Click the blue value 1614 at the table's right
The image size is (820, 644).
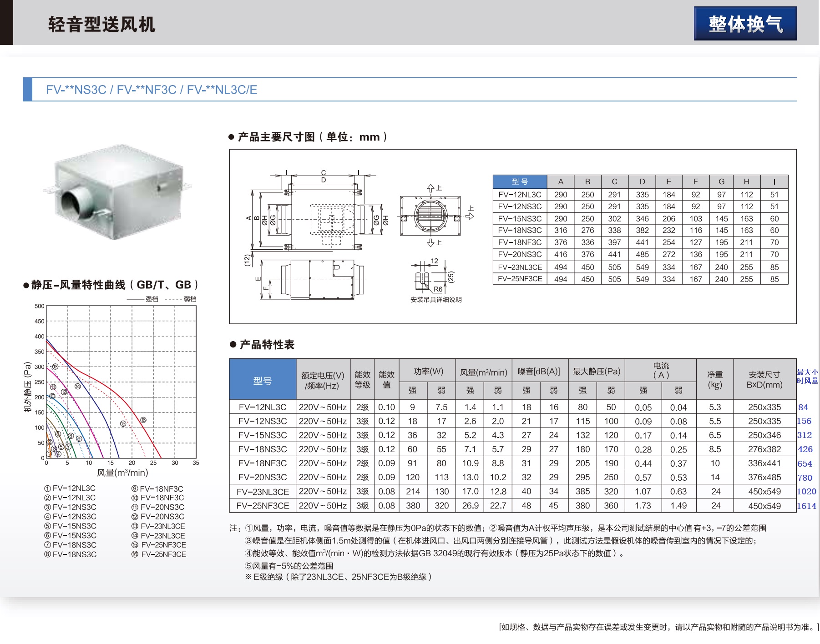(806, 506)
